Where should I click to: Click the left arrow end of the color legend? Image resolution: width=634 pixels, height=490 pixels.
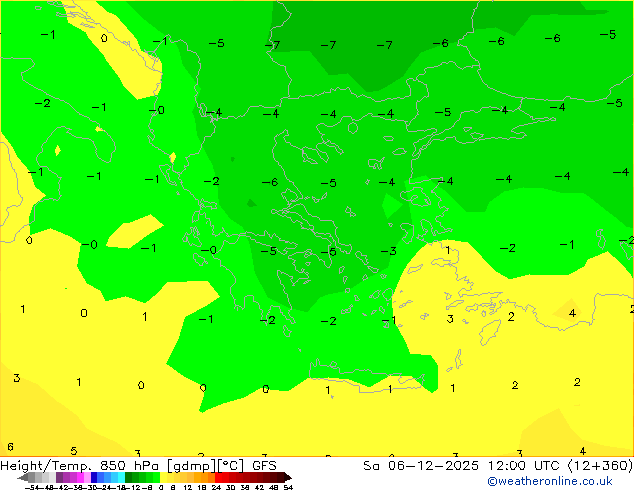(23, 477)
